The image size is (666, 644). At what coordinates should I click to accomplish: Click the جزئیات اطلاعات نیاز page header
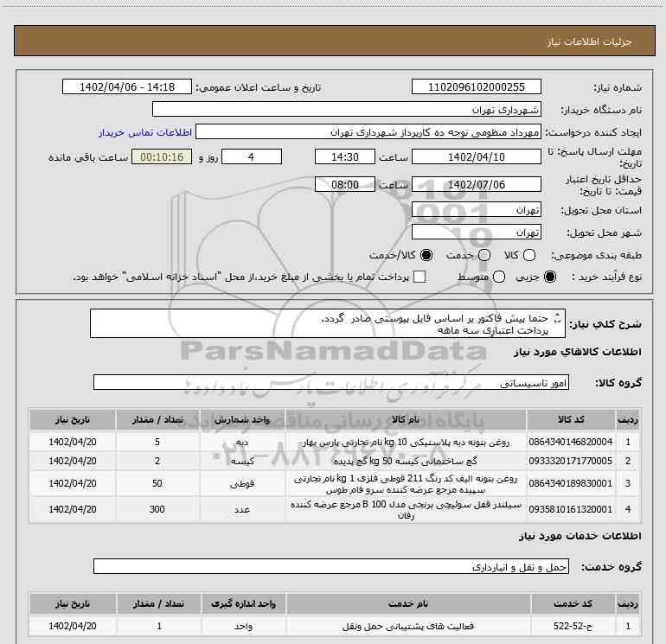(590, 41)
